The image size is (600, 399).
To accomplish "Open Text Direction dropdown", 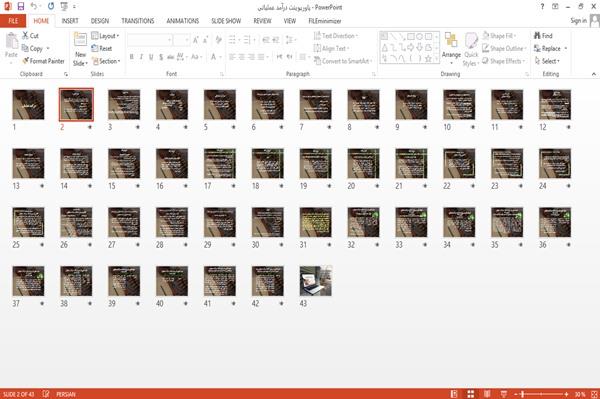I will 336,36.
